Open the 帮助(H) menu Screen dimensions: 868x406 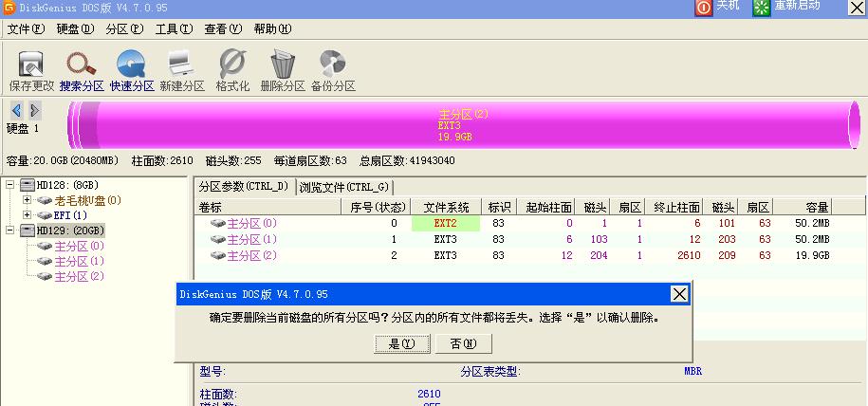(272, 28)
